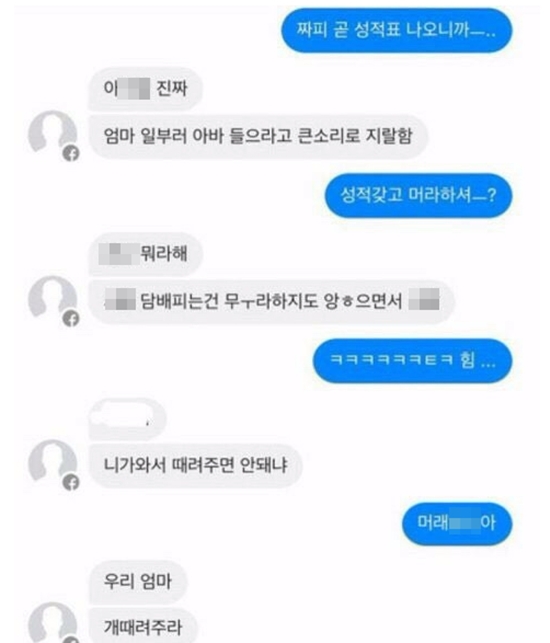Select the blue bubble starting with '머래'
Screen dimensions: 550x643
(x=457, y=524)
